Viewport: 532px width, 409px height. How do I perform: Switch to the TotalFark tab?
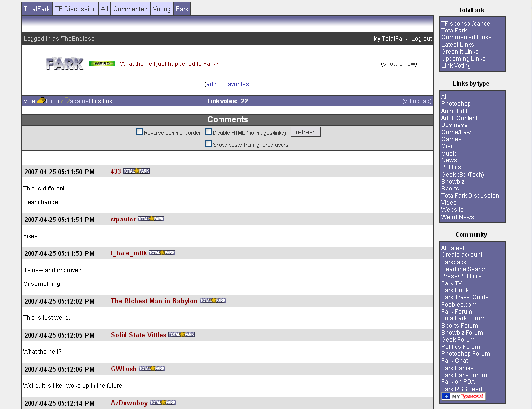pyautogui.click(x=36, y=9)
